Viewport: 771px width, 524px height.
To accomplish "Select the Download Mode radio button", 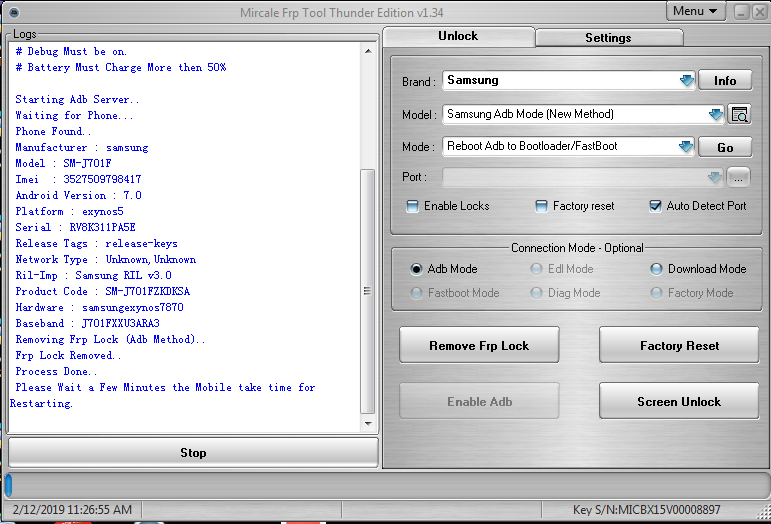I will 656,269.
